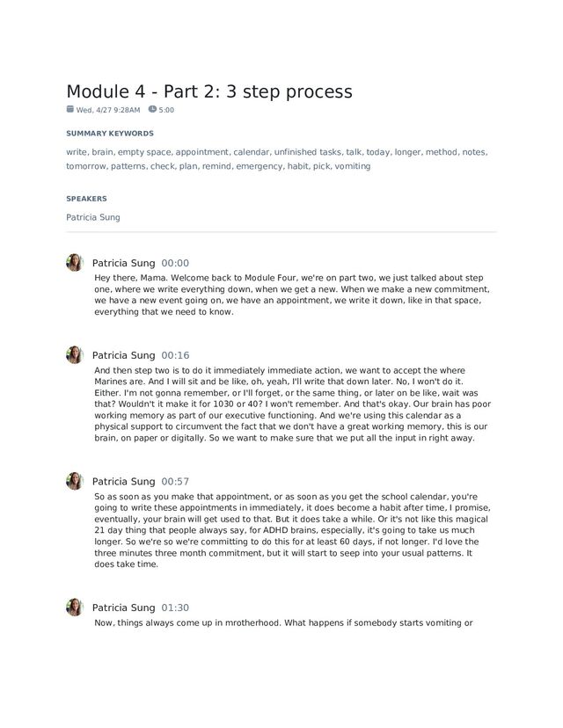
Task: Click the SPEAKERS section heading
Action: tap(86, 199)
